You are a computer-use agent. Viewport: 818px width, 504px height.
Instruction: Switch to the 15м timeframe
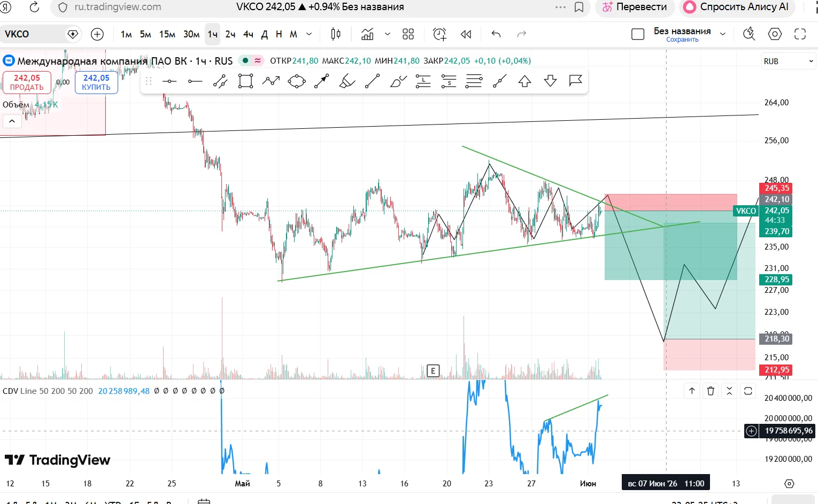pyautogui.click(x=167, y=34)
